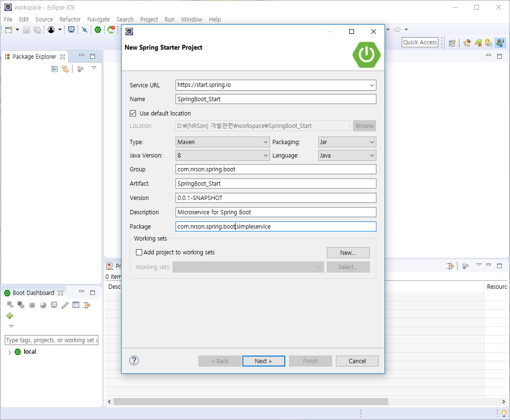Open the Navigate menu
Viewport: 510px width, 420px height.
[98, 19]
